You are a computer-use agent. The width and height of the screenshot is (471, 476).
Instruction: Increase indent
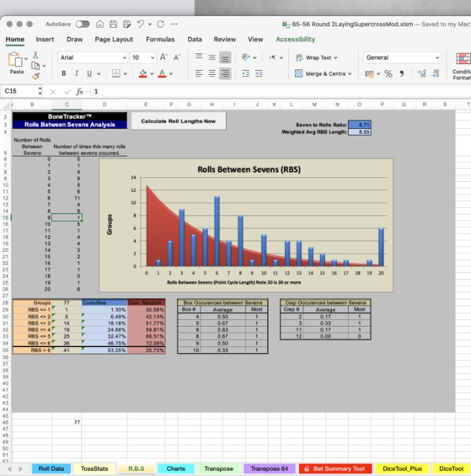[x=259, y=73]
